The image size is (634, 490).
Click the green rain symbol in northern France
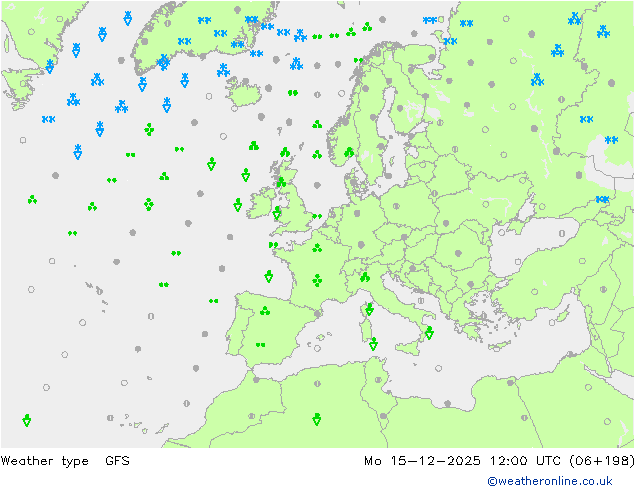317,247
